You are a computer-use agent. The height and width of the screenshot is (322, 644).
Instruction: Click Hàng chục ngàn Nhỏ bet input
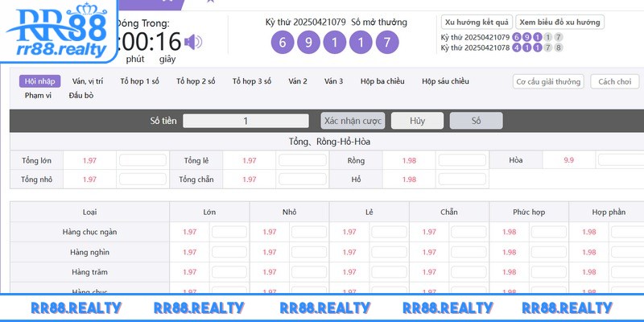point(309,232)
